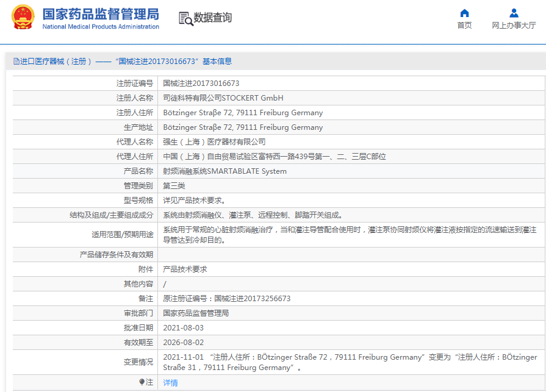Click the 网上办事大厅 person icon

pos(514,13)
